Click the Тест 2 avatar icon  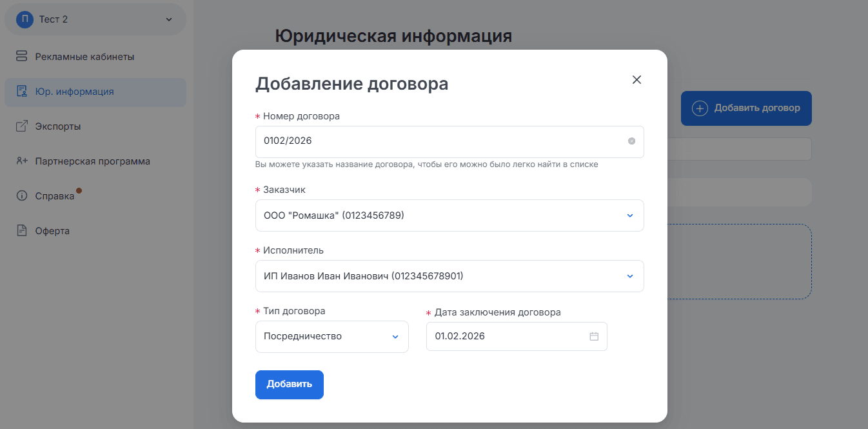tap(25, 19)
